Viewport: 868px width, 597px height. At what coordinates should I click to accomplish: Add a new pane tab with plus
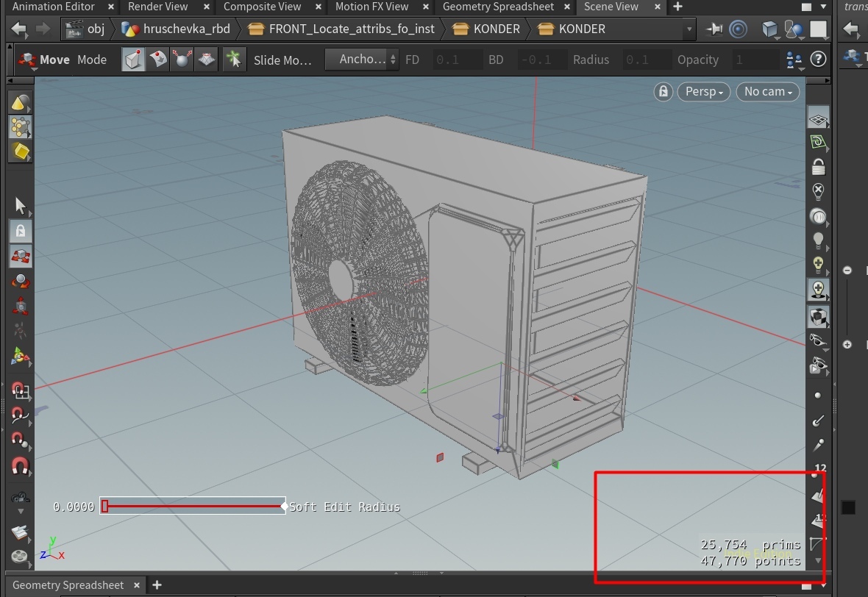coord(677,7)
